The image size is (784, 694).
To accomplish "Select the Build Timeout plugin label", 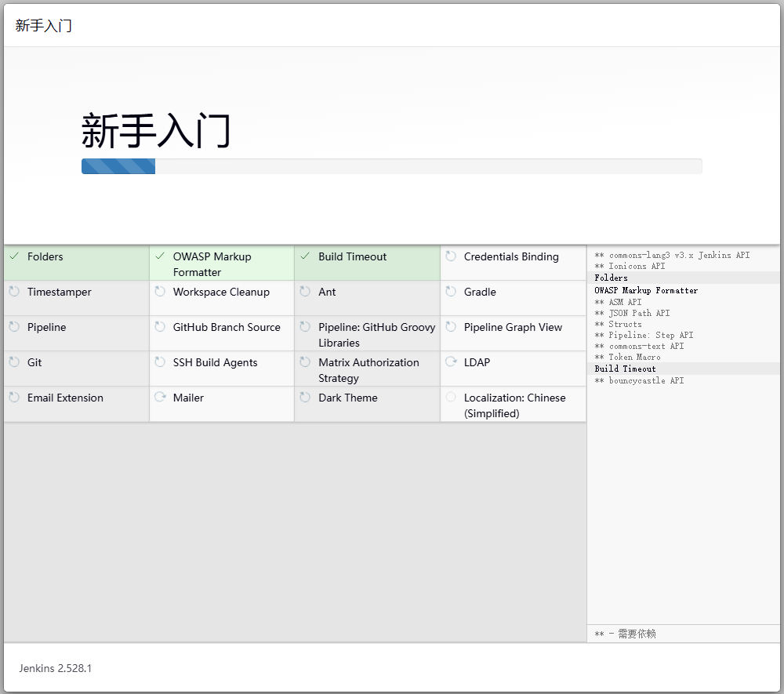I will pos(353,256).
